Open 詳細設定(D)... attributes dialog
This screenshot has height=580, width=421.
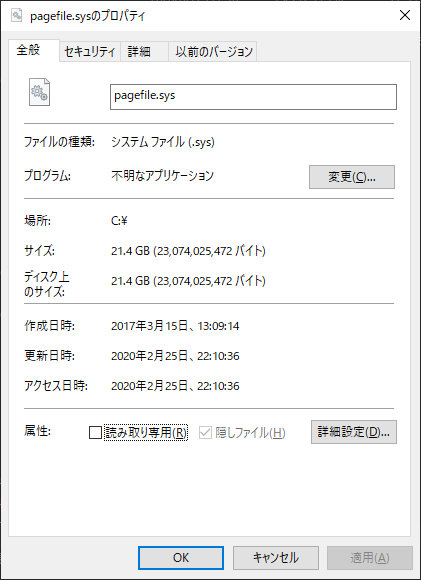[x=354, y=432]
